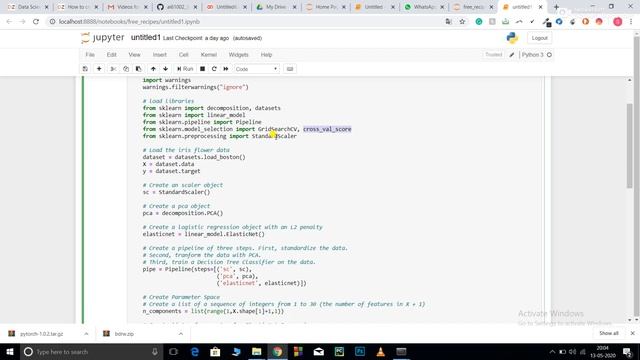The height and width of the screenshot is (360, 640).
Task: Switch to the Home Page tab
Action: [x=326, y=7]
